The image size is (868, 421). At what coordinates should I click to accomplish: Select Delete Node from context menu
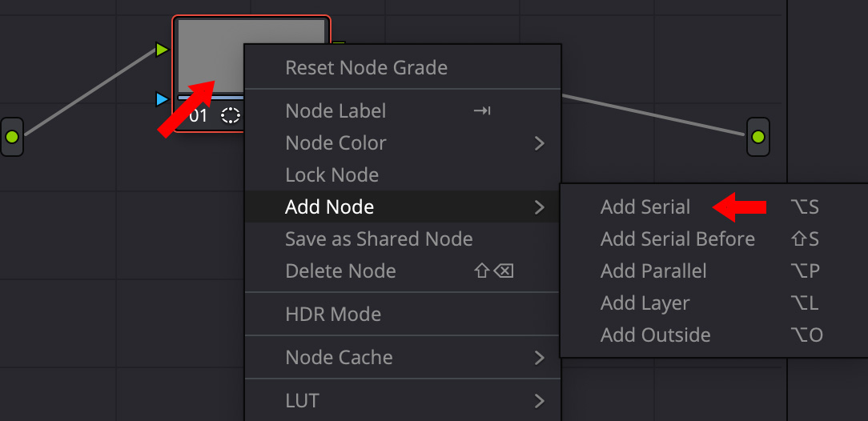(x=340, y=271)
